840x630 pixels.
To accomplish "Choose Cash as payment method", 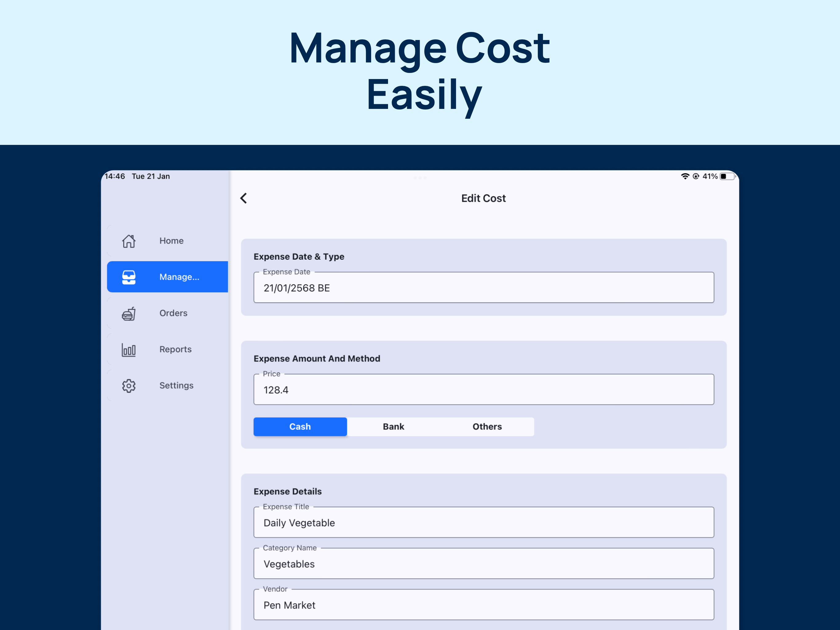I will pos(300,426).
